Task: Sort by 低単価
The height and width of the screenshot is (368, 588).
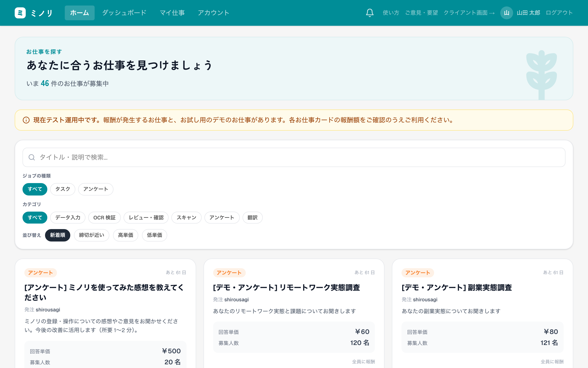Action: tap(155, 235)
